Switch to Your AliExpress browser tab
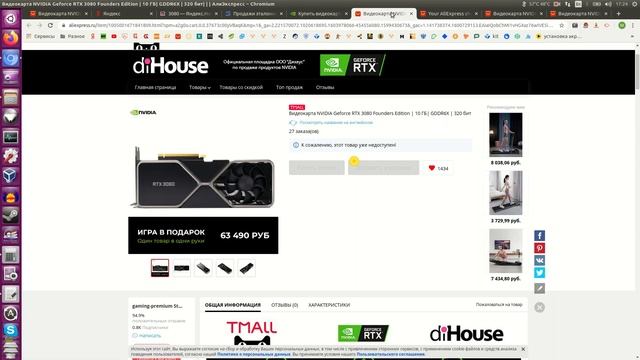 (x=449, y=13)
